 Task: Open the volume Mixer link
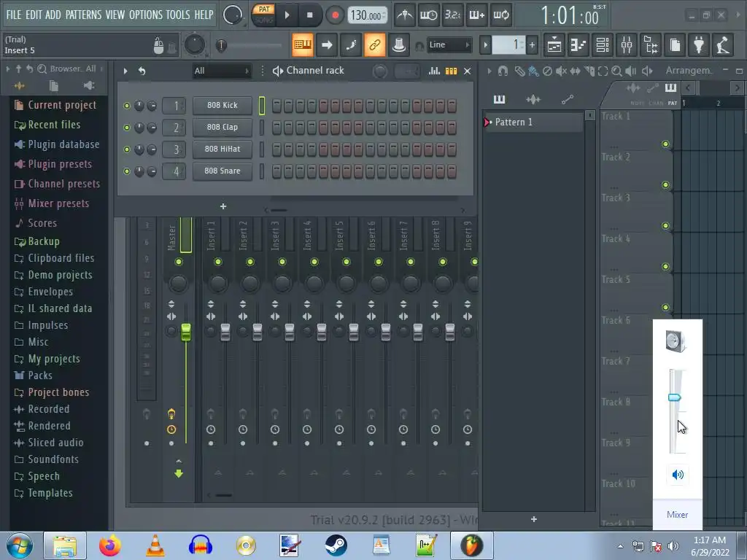click(x=677, y=514)
